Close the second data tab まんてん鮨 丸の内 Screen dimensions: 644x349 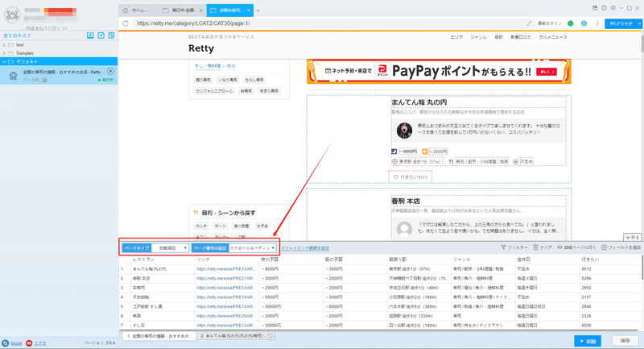click(270, 336)
